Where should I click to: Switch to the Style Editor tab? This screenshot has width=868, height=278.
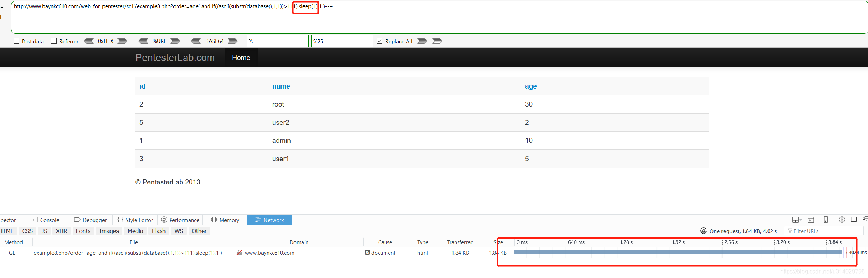135,220
